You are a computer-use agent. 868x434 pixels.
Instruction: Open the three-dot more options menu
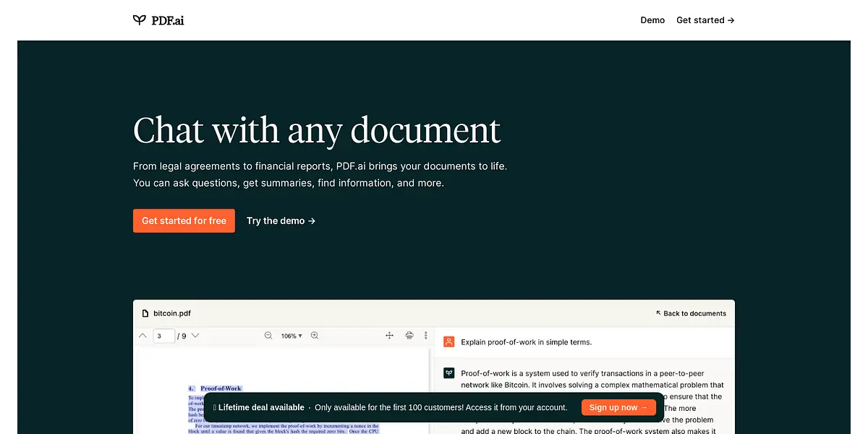tap(425, 336)
